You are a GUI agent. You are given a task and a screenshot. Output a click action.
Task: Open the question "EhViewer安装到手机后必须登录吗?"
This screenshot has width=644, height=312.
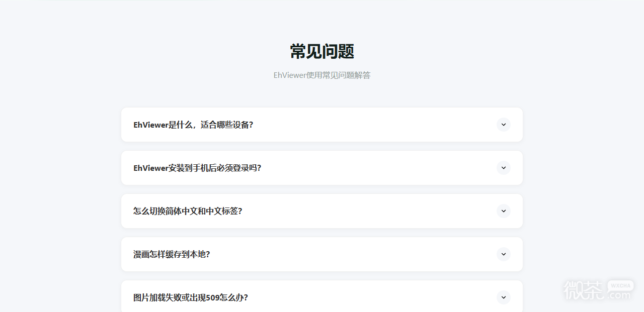point(322,168)
